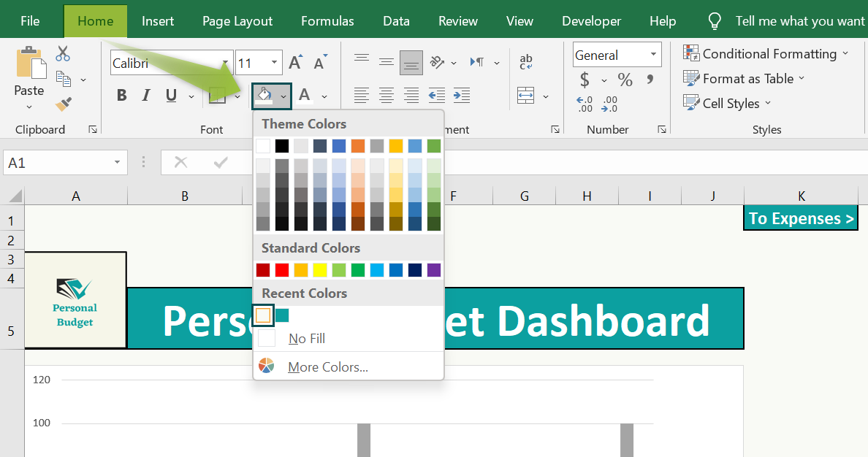Center text horizontally
Screen dimensions: 868x457
click(387, 95)
